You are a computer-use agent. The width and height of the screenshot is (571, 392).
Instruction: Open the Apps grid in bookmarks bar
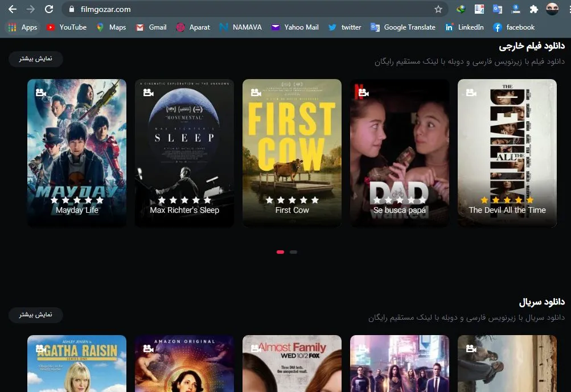point(23,27)
